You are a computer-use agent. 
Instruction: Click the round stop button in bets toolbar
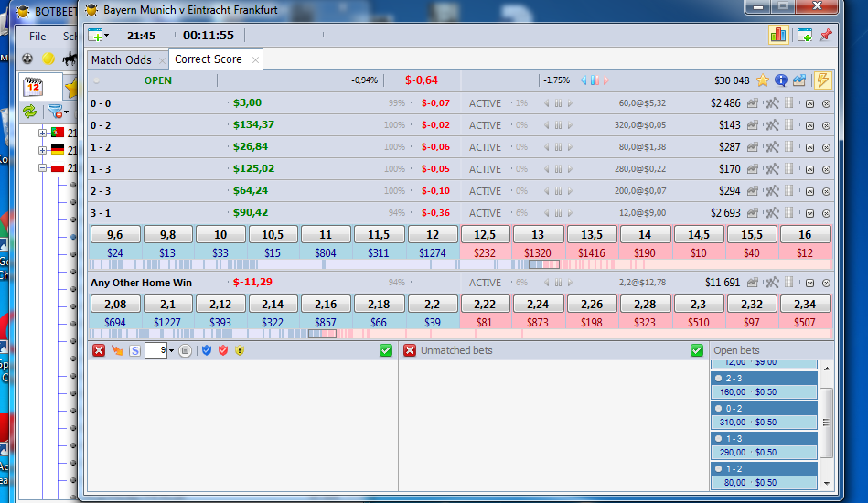[x=186, y=351]
